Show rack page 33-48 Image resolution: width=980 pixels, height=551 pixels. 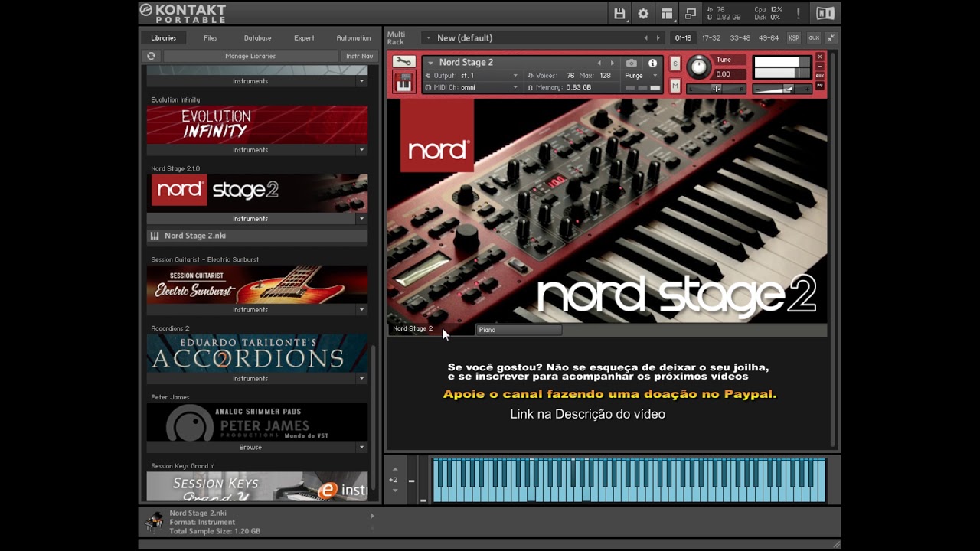(x=740, y=37)
